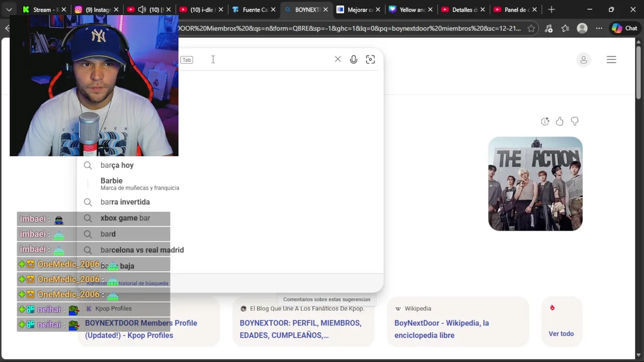Screen dimensions: 644x362
Task: Click the regenerate answer icon
Action: point(545,121)
